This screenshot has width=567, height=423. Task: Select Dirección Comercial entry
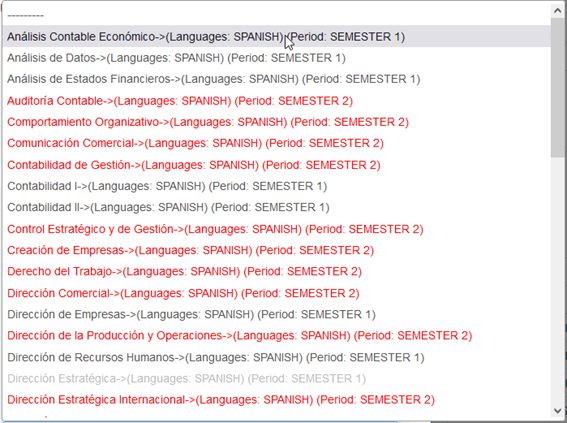click(277, 293)
